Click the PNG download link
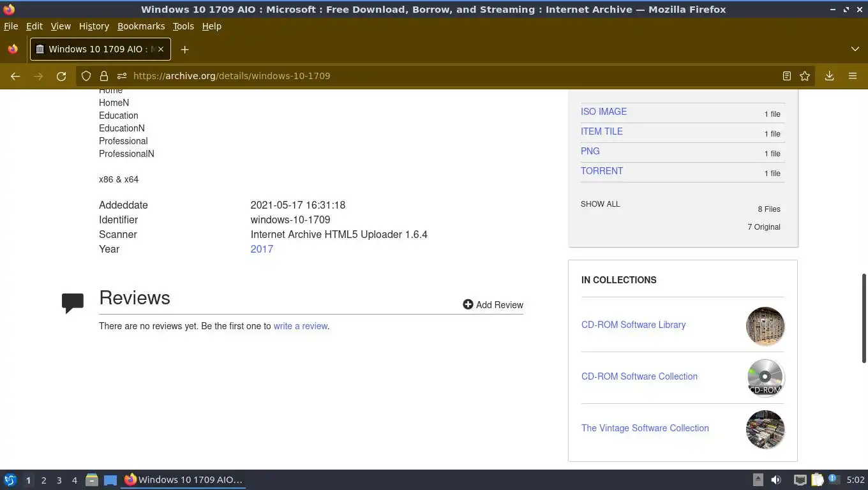 590,151
